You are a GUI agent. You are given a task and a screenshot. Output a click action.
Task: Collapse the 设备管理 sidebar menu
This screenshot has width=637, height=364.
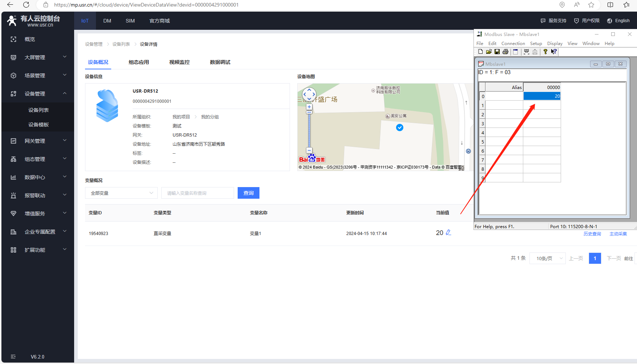coord(65,93)
